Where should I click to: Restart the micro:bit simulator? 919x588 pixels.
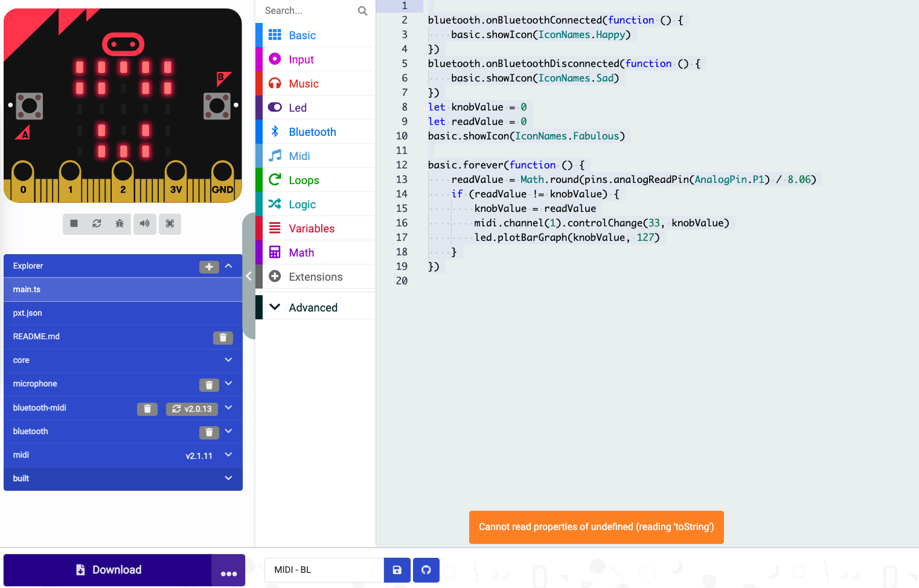(97, 224)
